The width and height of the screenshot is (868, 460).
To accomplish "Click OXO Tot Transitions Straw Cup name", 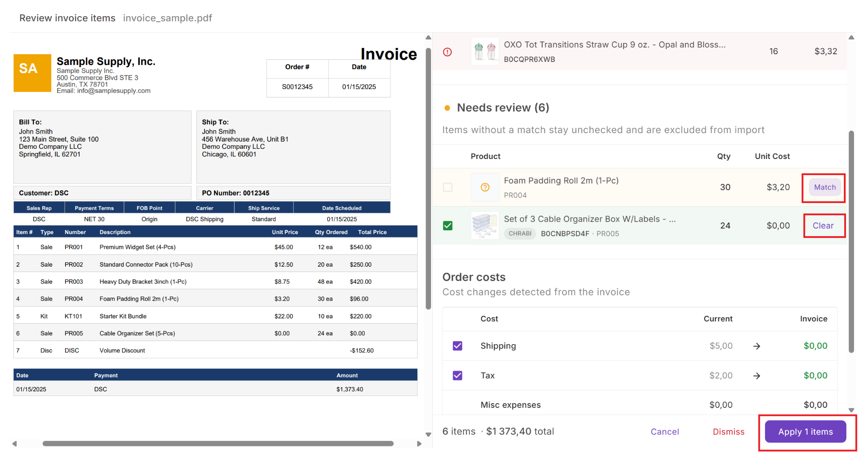I will coord(615,45).
